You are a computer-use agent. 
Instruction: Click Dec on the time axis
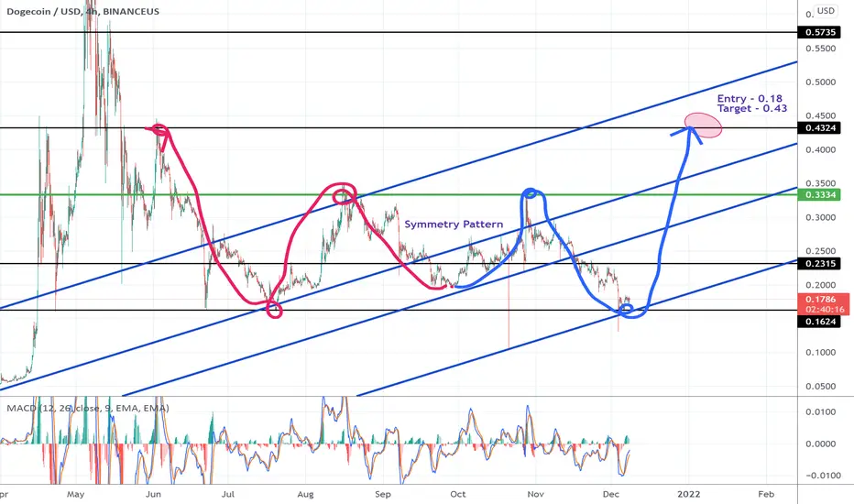(x=611, y=494)
